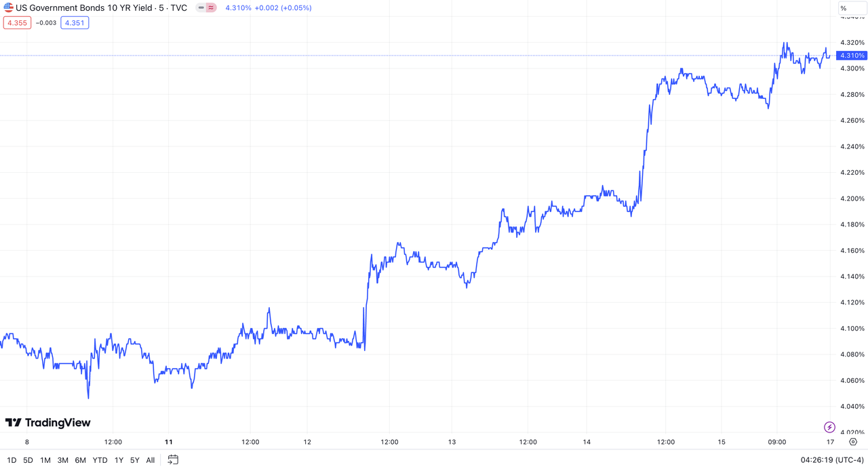
Task: Select the 6M time range
Action: pyautogui.click(x=80, y=460)
